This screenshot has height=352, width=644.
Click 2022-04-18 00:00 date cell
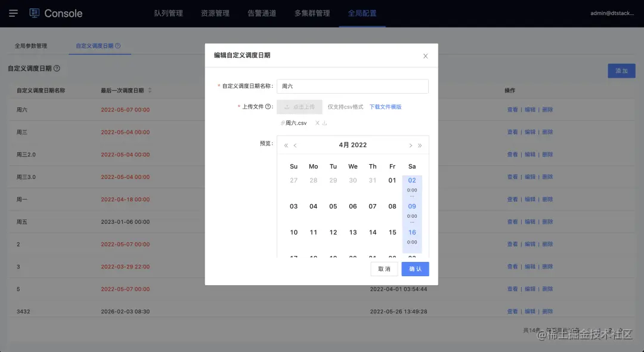click(x=125, y=199)
